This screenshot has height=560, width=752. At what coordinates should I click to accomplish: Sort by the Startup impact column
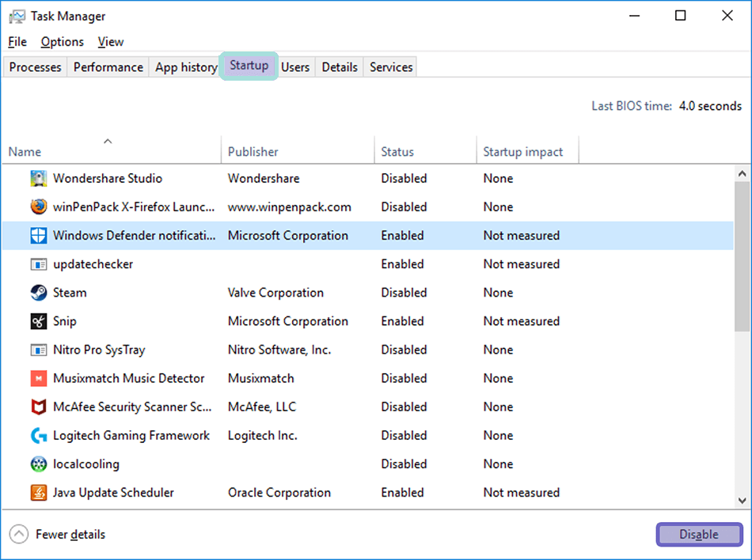click(x=523, y=152)
